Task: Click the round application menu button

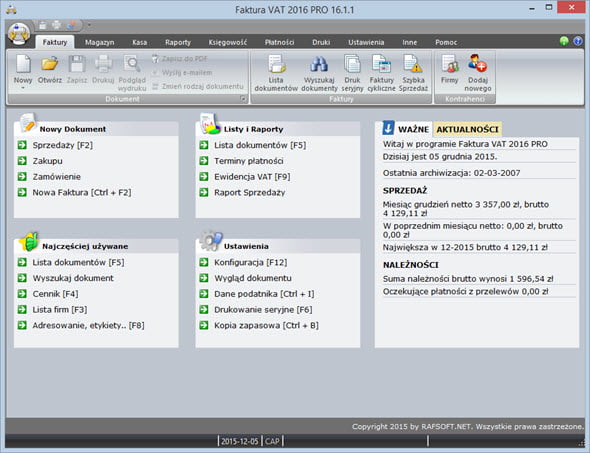Action: 19,34
